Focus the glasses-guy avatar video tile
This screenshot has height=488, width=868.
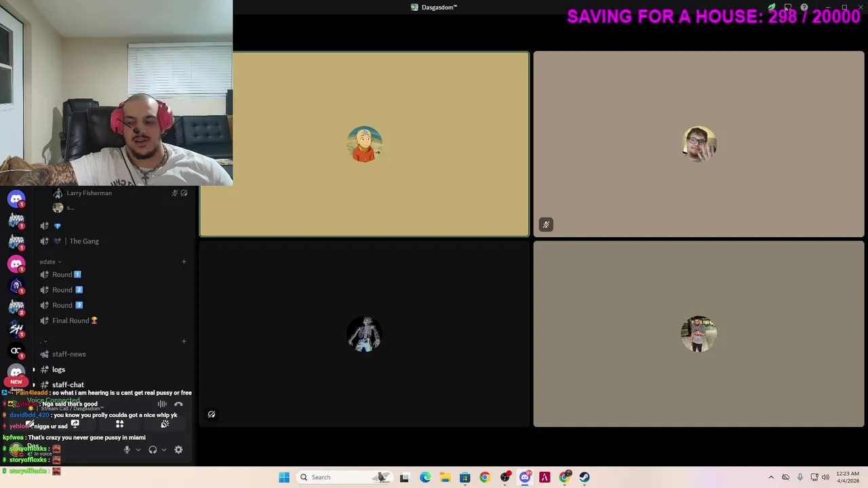pos(698,144)
